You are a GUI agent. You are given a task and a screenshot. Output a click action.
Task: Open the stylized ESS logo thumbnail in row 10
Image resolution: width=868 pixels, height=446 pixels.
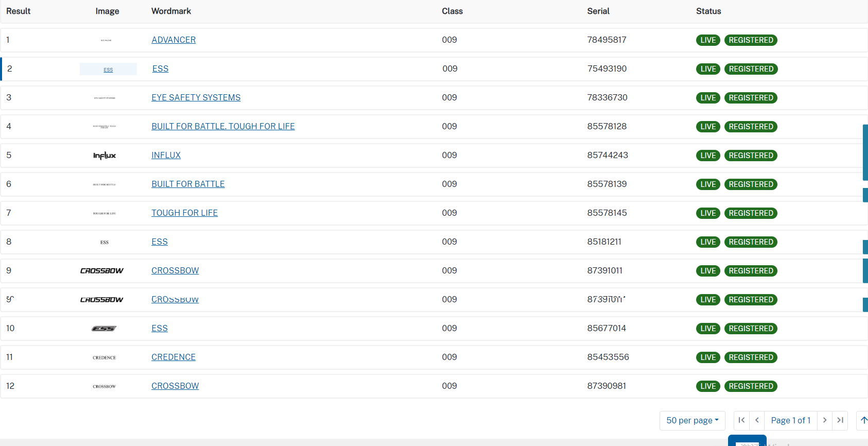pos(104,329)
